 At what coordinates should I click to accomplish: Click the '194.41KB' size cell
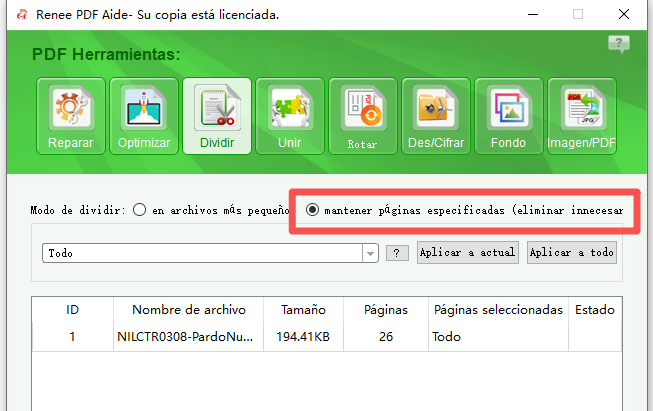[x=303, y=336]
